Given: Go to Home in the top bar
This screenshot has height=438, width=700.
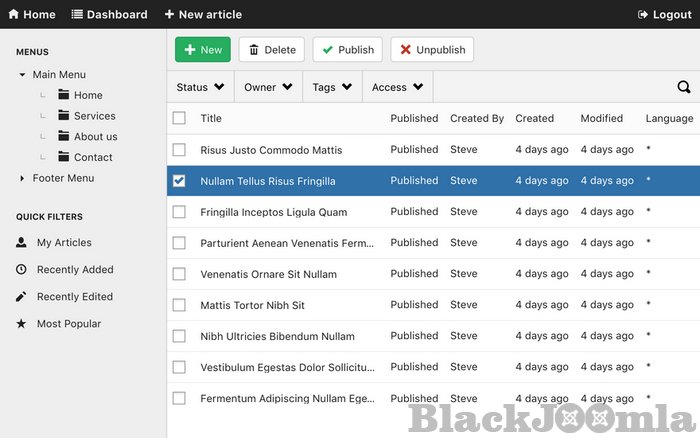Looking at the screenshot, I should click(31, 15).
